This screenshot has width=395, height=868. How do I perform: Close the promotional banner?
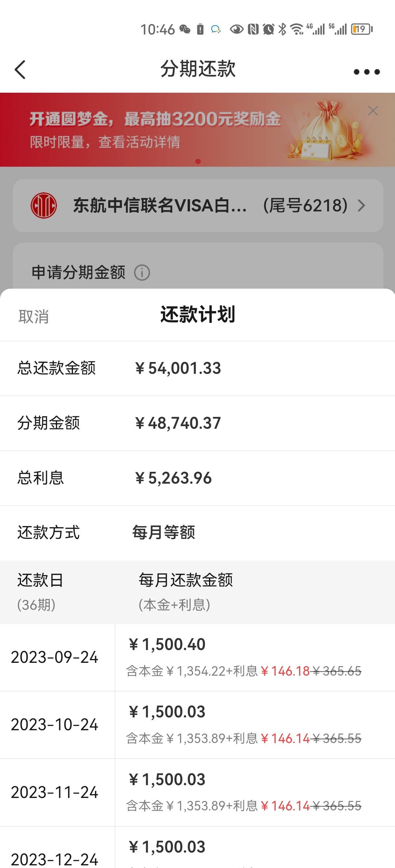coord(373,110)
